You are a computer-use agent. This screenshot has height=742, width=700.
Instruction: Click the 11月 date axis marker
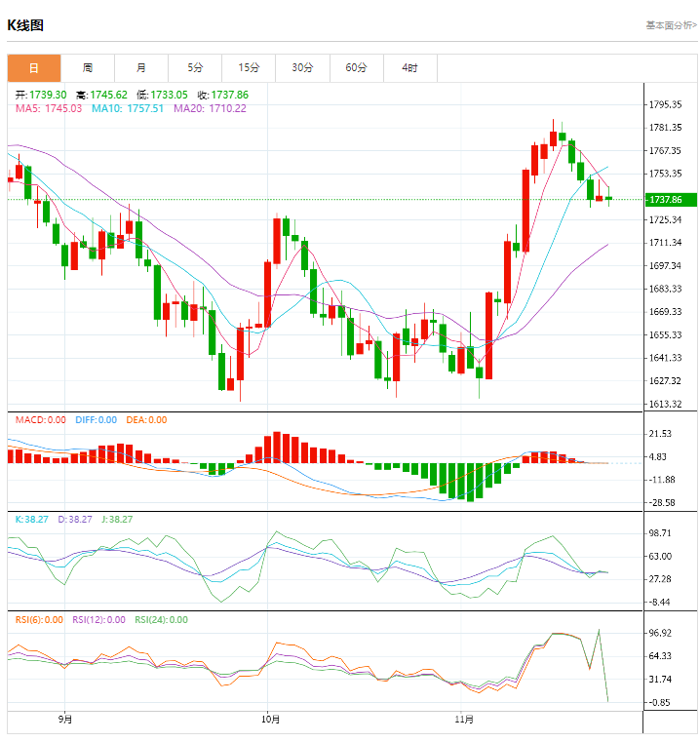click(x=464, y=720)
